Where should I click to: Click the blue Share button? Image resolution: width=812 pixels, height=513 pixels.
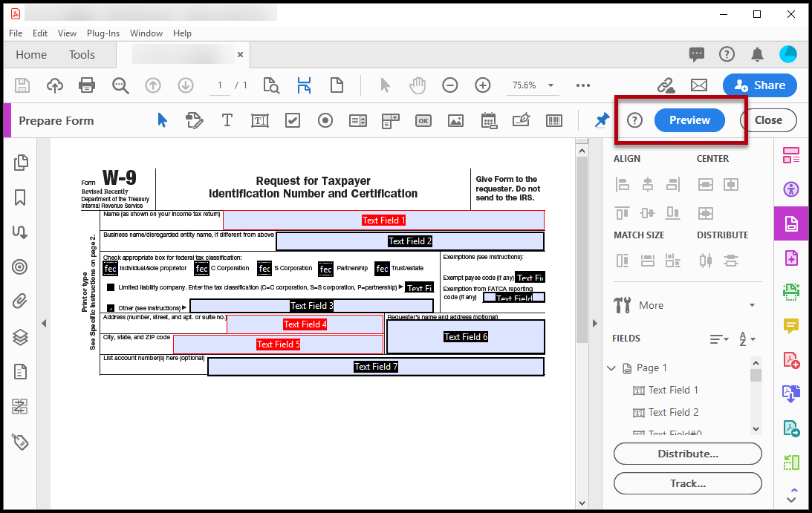point(760,85)
